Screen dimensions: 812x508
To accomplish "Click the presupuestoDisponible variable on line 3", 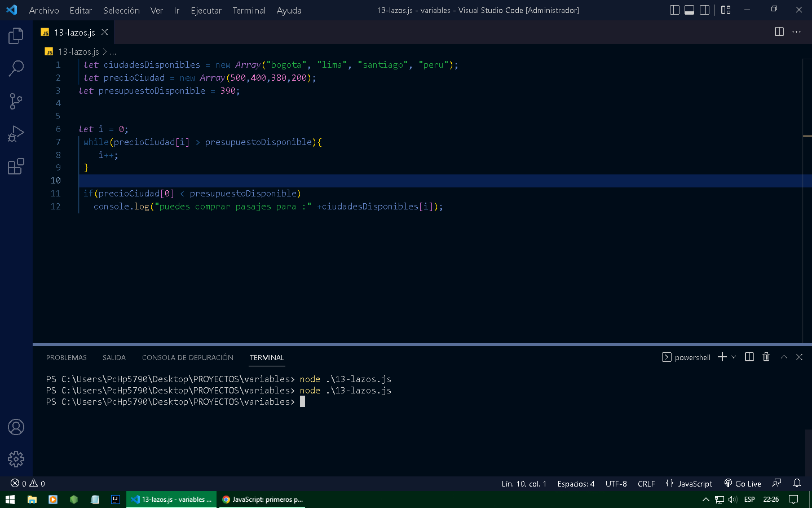I will pyautogui.click(x=152, y=90).
